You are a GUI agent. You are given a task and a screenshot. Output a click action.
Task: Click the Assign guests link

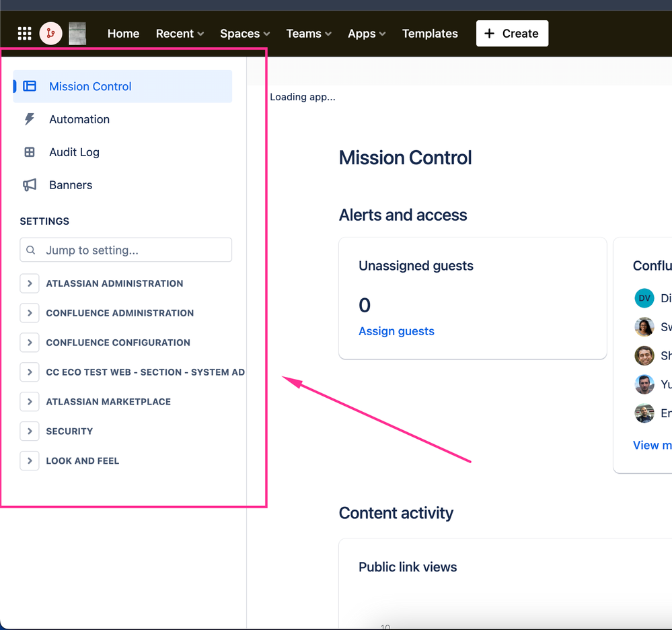[x=396, y=331]
